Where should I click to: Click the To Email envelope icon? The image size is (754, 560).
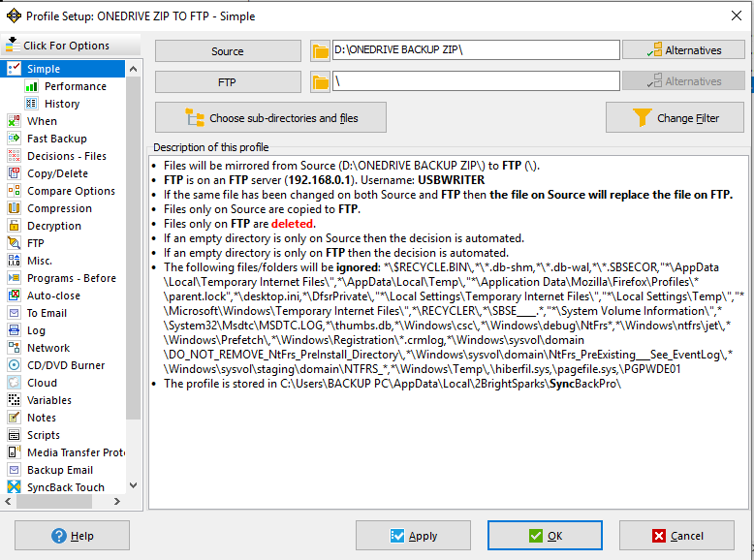tap(14, 313)
